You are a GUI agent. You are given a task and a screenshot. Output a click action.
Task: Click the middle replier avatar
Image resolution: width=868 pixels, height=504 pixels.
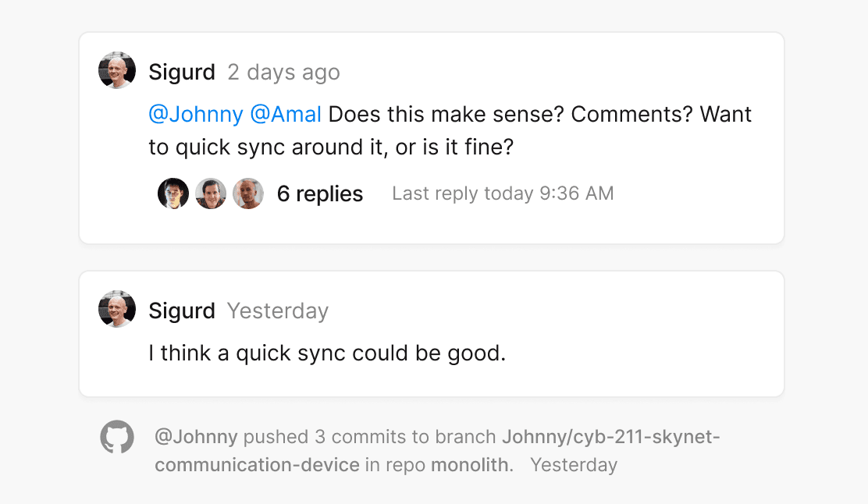click(x=211, y=193)
